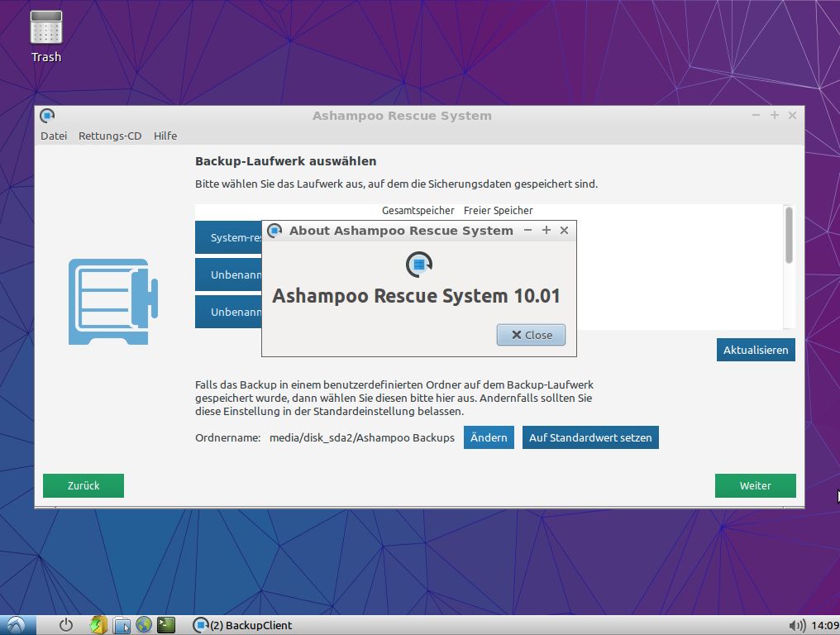Screen dimensions: 840x635
Task: Click the Gesamtspeicher column header
Action: [418, 211]
